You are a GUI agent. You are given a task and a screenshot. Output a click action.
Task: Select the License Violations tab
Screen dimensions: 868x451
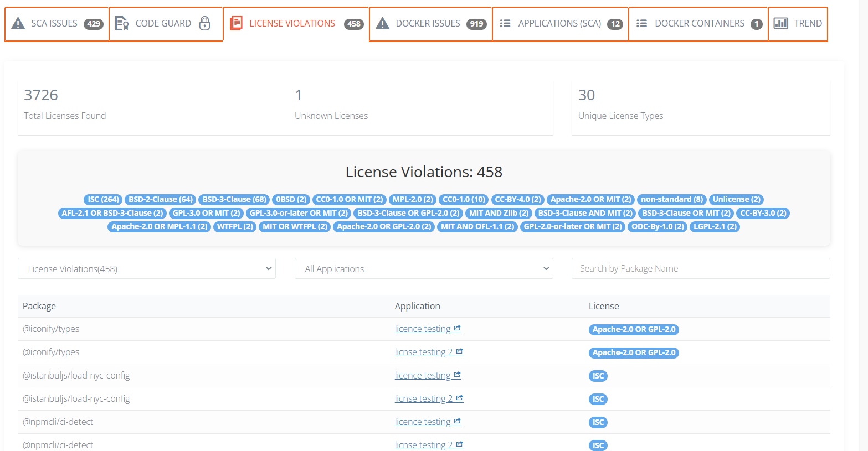click(296, 24)
